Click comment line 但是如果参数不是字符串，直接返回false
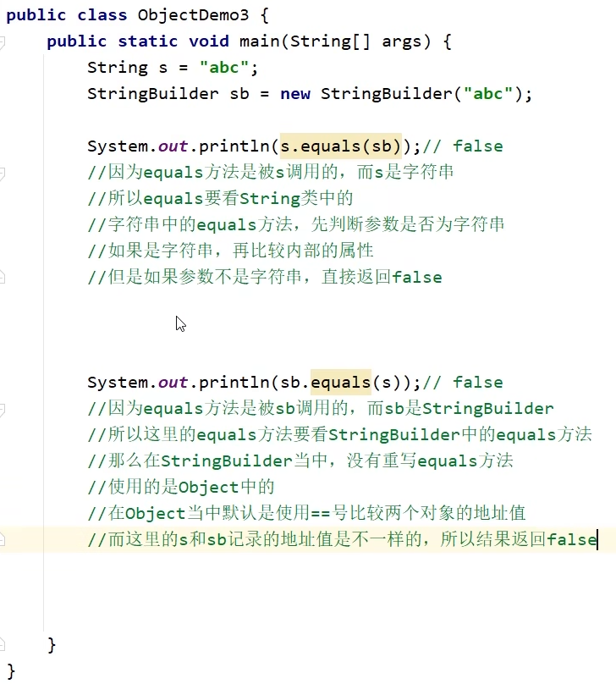The width and height of the screenshot is (616, 684). [x=265, y=277]
